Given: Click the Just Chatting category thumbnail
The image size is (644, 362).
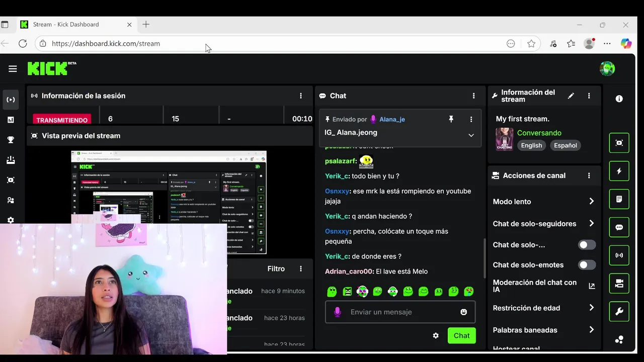Looking at the screenshot, I should (505, 139).
